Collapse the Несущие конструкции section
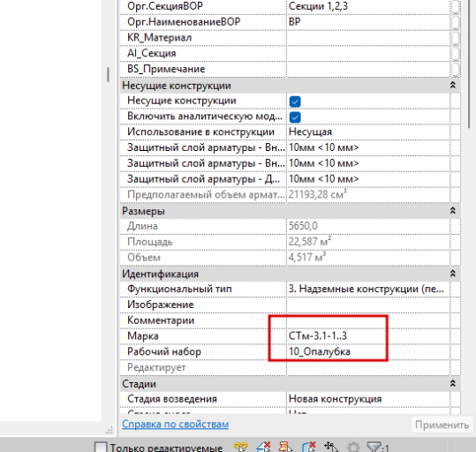 pos(453,86)
